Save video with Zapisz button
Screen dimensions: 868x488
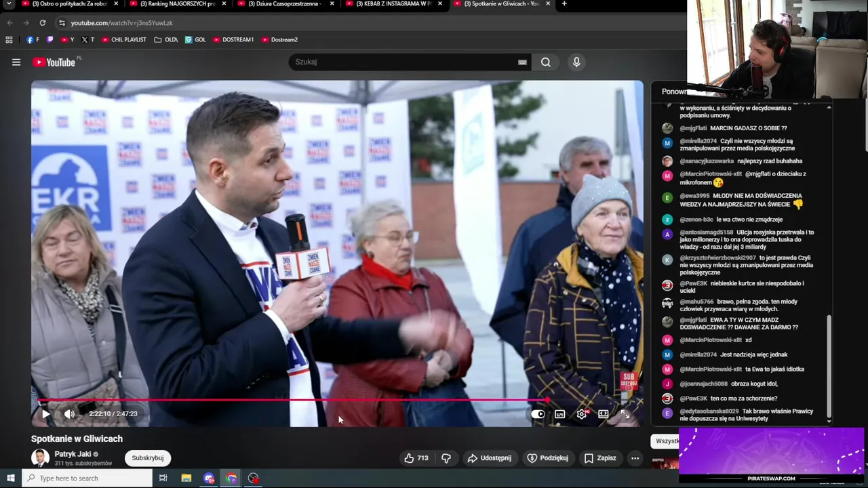click(x=600, y=458)
